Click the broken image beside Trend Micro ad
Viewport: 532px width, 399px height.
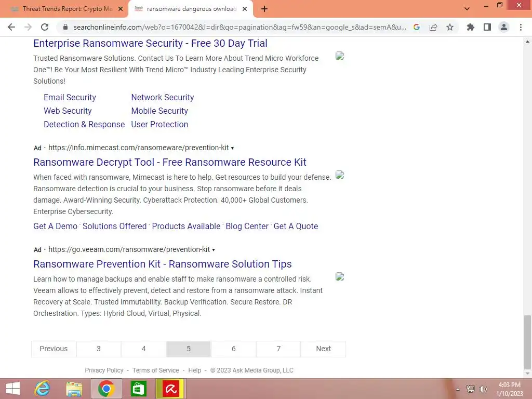click(x=340, y=56)
